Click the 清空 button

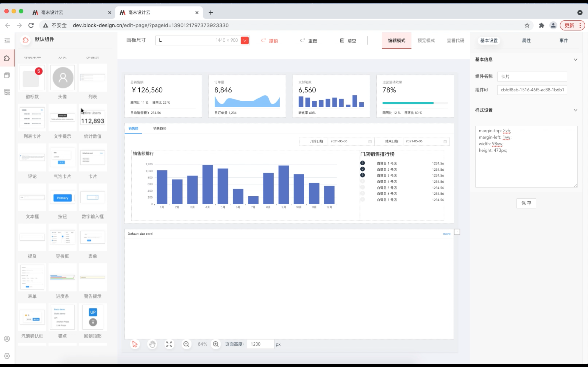(x=348, y=41)
